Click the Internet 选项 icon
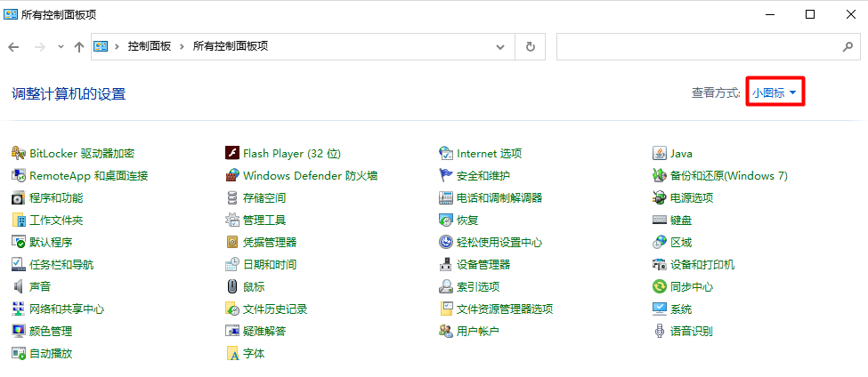The width and height of the screenshot is (868, 377). [446, 153]
